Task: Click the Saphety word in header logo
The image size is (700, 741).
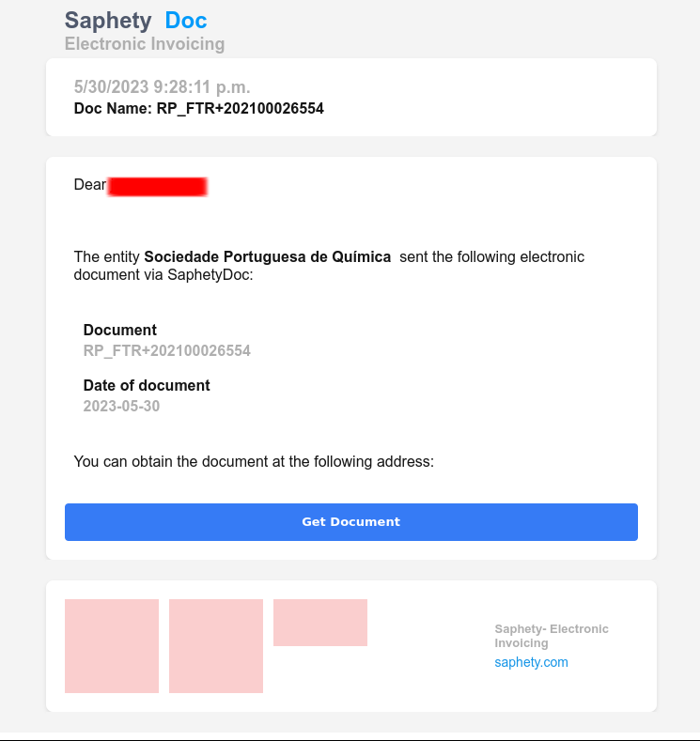Action: tap(108, 20)
